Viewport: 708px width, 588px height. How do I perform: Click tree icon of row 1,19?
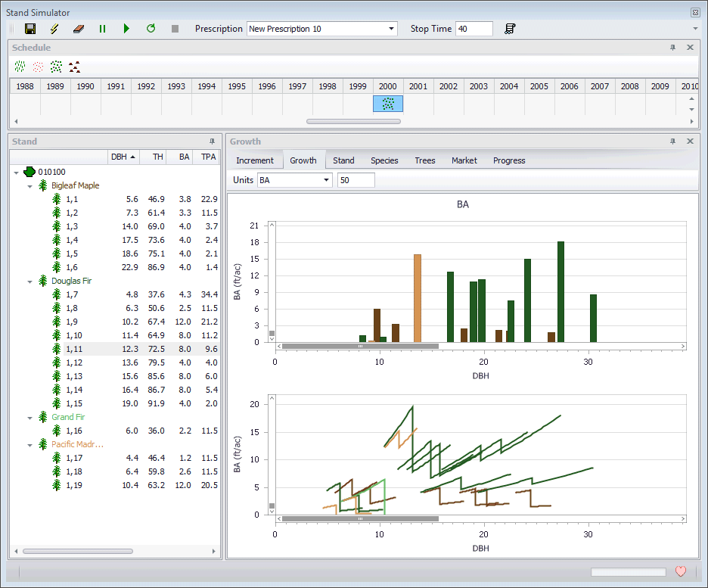tap(57, 485)
